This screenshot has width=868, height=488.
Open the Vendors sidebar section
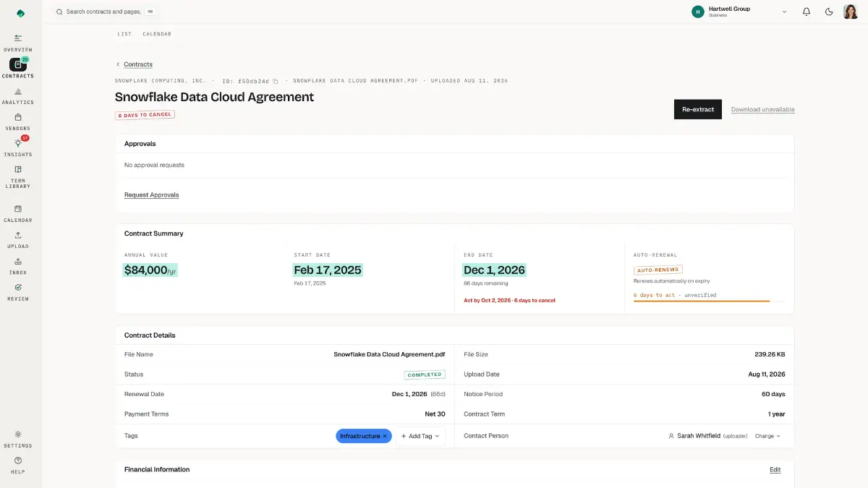18,121
